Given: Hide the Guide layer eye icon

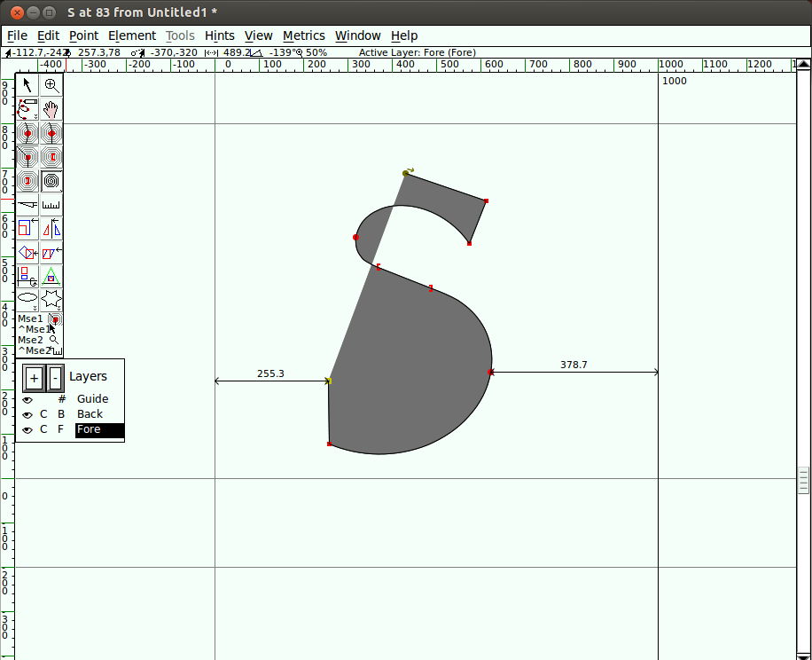Looking at the screenshot, I should (x=27, y=400).
